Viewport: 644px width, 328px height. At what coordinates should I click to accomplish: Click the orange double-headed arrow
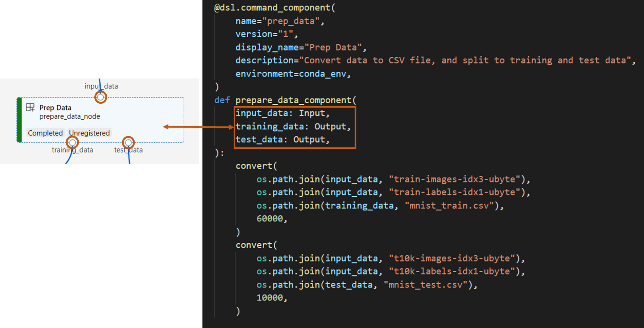[x=198, y=127]
